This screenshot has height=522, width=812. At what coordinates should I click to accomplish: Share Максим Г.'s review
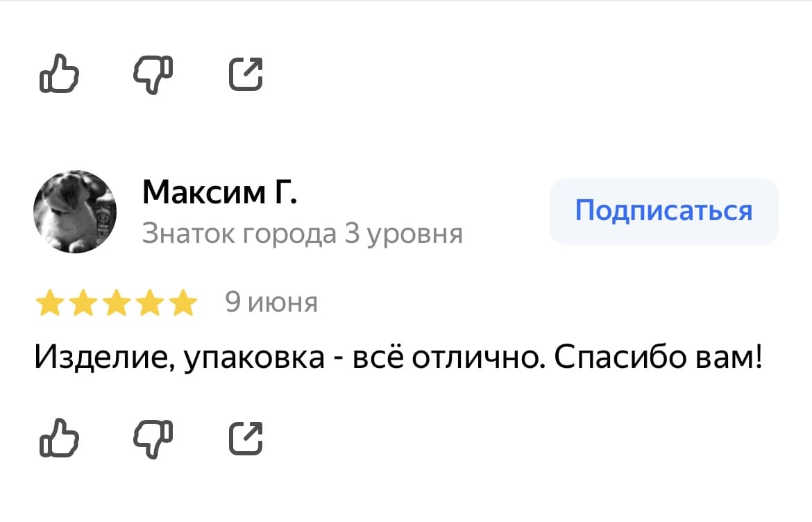pos(246,438)
